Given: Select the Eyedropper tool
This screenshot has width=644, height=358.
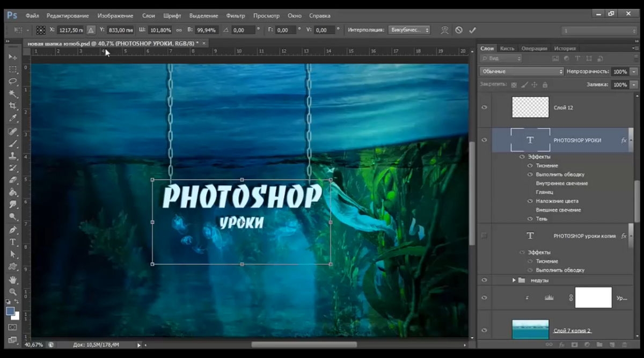Looking at the screenshot, I should [x=12, y=119].
